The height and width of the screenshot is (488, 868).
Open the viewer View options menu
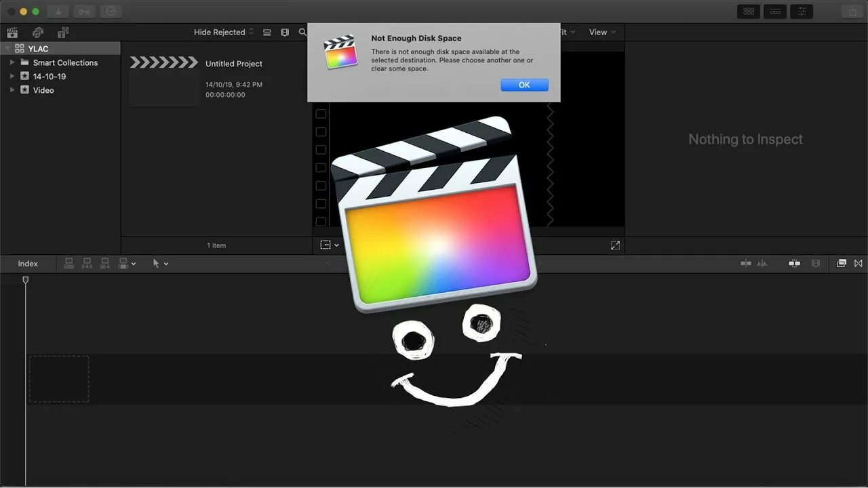pyautogui.click(x=602, y=32)
